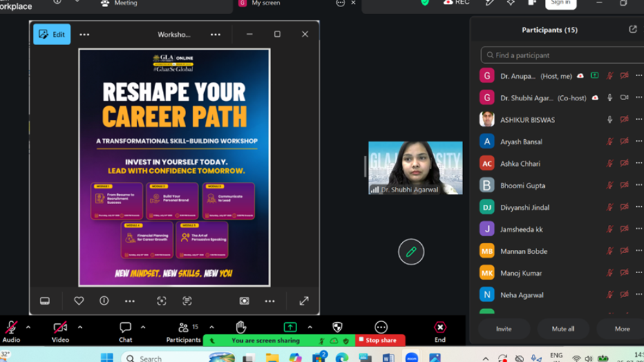Image resolution: width=644 pixels, height=362 pixels.
Task: Click the annotate pencil circle button
Action: 411,252
